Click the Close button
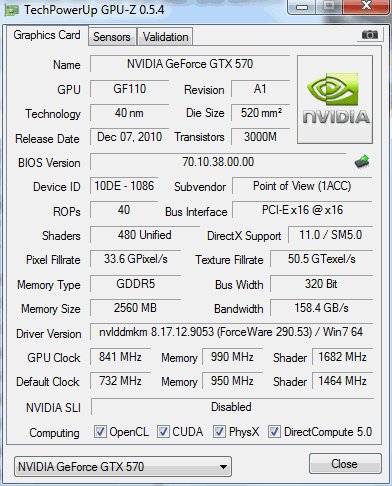392x486 pixels. [345, 464]
